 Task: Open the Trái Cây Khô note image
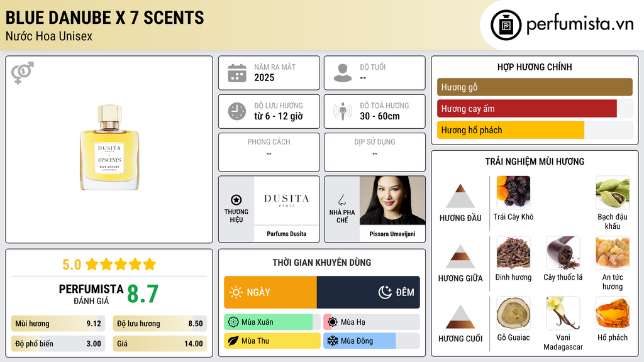[x=513, y=193]
